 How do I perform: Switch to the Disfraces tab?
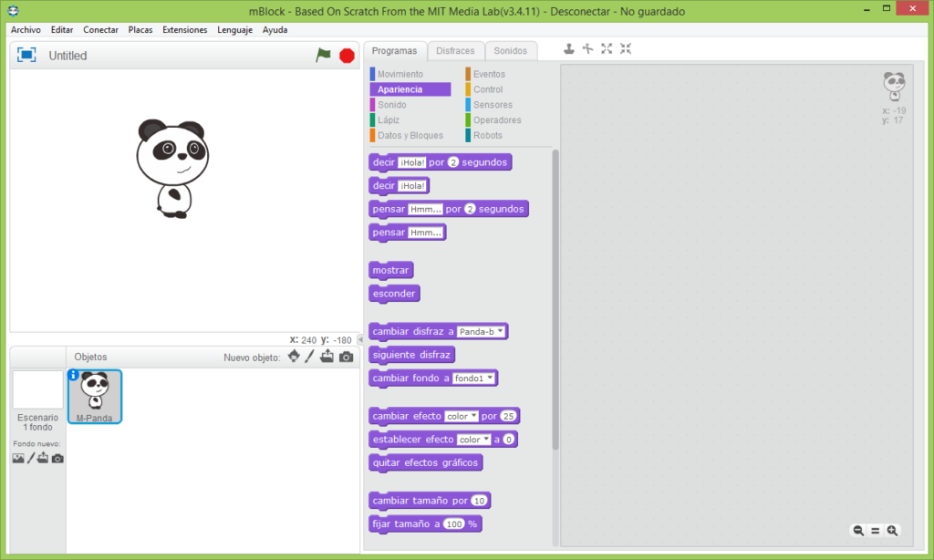tap(455, 50)
